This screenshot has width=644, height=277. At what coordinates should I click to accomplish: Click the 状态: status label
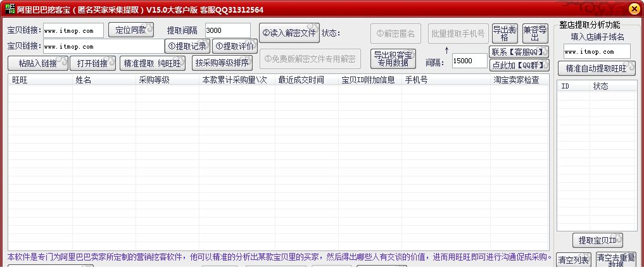(x=331, y=33)
